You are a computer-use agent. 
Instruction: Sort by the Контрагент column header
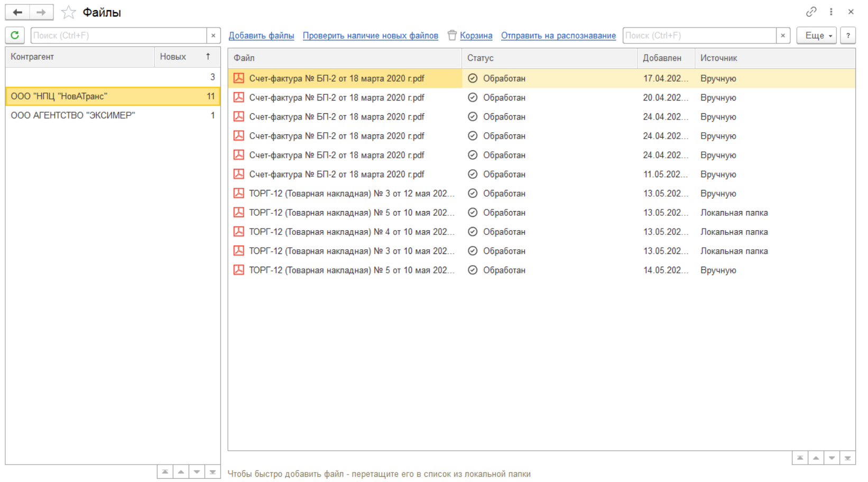coord(80,57)
